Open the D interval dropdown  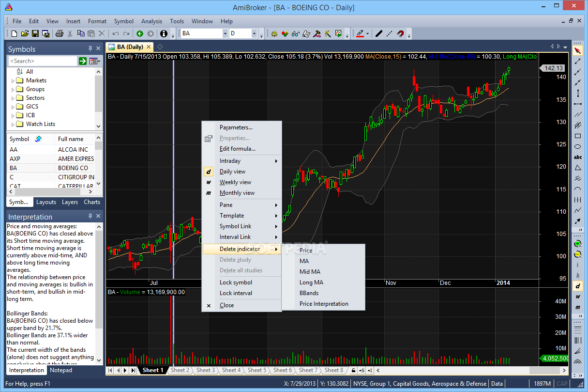(x=254, y=33)
